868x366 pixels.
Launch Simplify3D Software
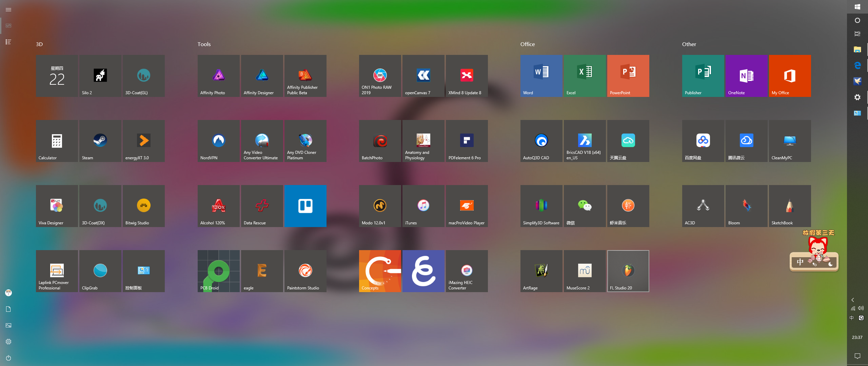click(541, 206)
